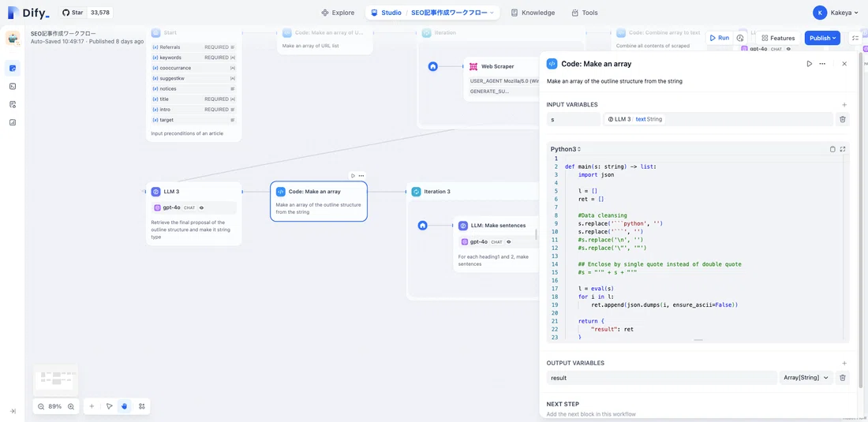Image resolution: width=868 pixels, height=422 pixels.
Task: Run the selected Code: Make an array node
Action: [353, 175]
